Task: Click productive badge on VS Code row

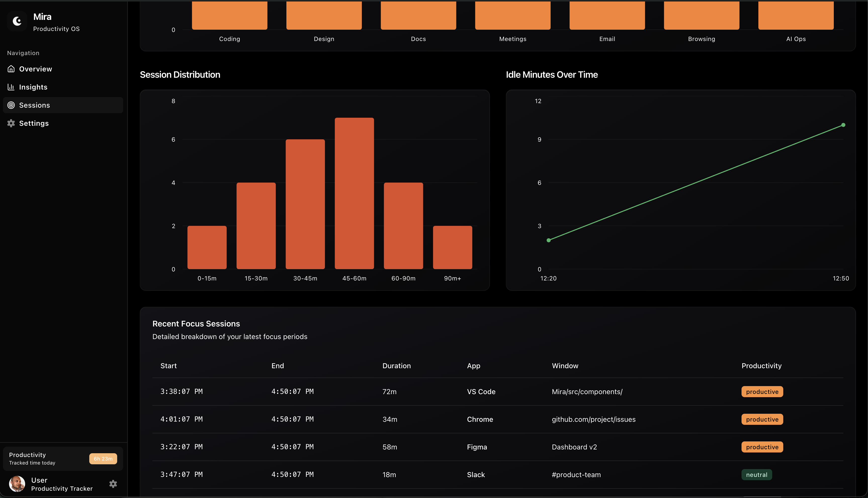Action: pyautogui.click(x=762, y=392)
